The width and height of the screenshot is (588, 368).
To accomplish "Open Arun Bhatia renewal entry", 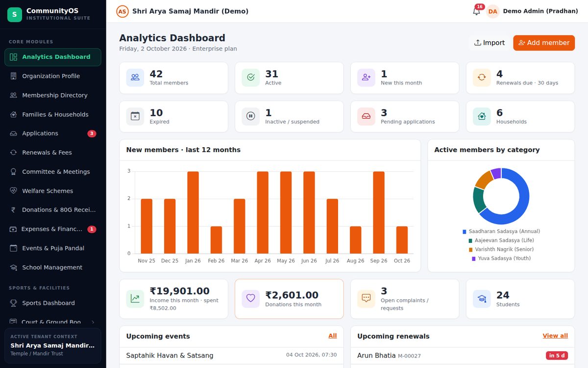I will point(463,355).
